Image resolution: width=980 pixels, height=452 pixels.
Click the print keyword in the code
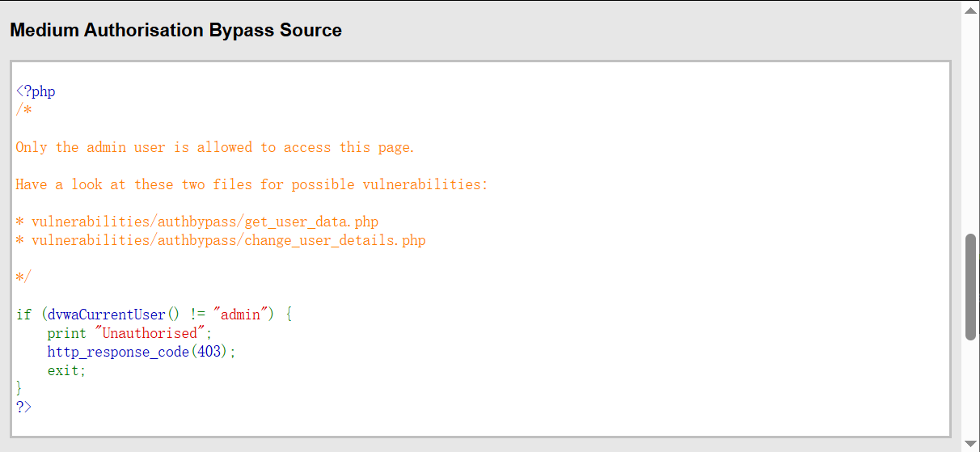(x=65, y=333)
